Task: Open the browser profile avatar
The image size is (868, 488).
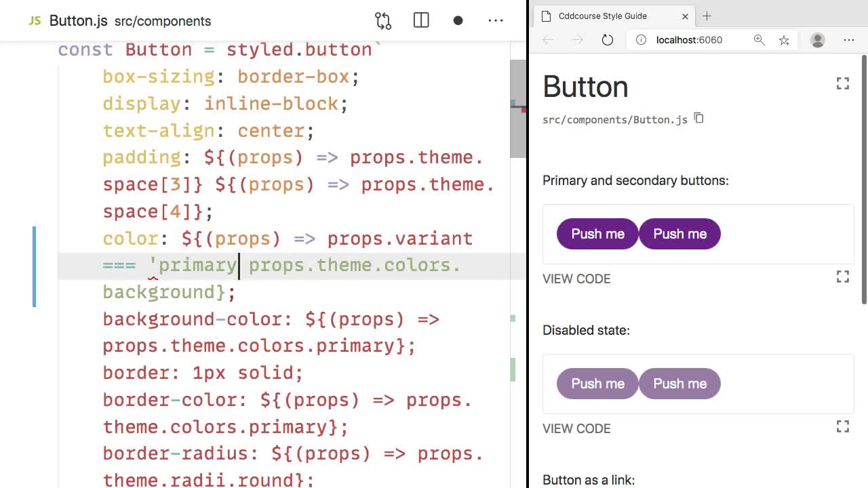Action: click(x=817, y=40)
